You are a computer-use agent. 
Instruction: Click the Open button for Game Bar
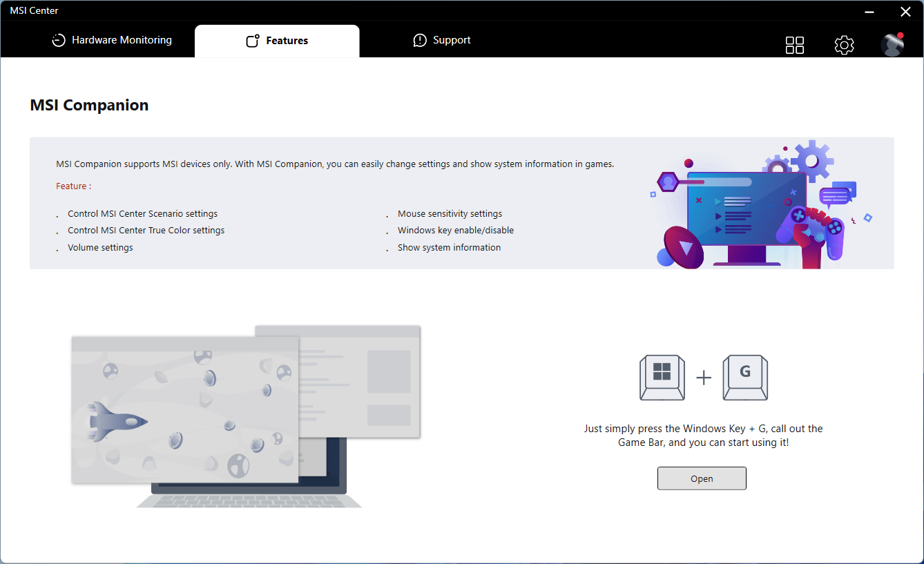(x=702, y=478)
